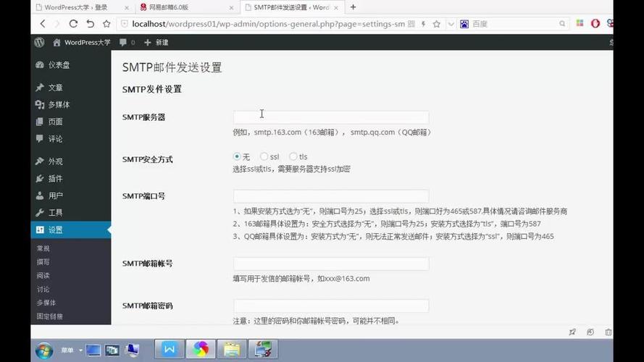644x362 pixels.
Task: Select 设置 settings menu
Action: (71, 230)
